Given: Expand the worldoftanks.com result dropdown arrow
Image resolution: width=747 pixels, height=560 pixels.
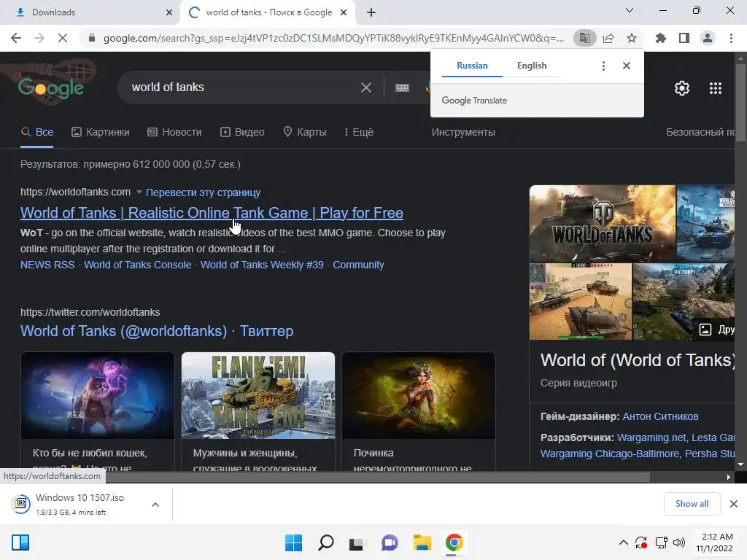Looking at the screenshot, I should (x=139, y=192).
